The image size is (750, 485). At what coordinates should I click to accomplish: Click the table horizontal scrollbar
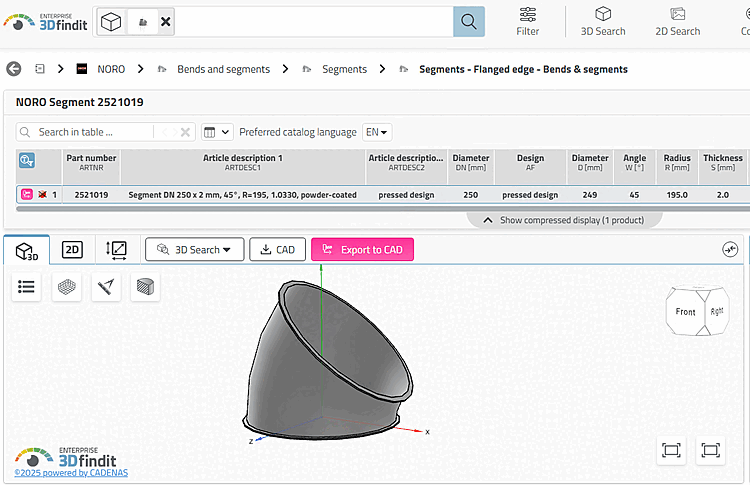click(383, 209)
